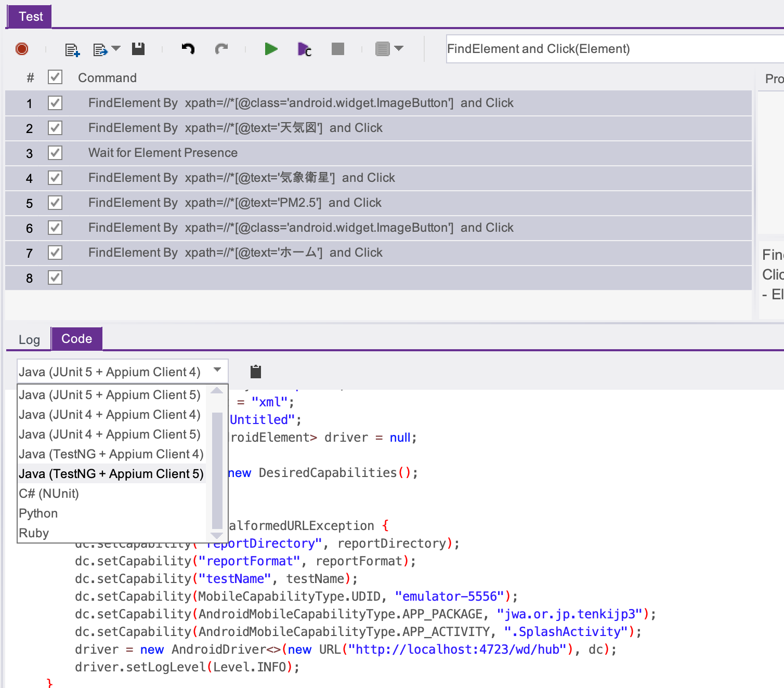Run from cursor using the purple play icon
Viewport: 784px width, 688px height.
[x=305, y=49]
